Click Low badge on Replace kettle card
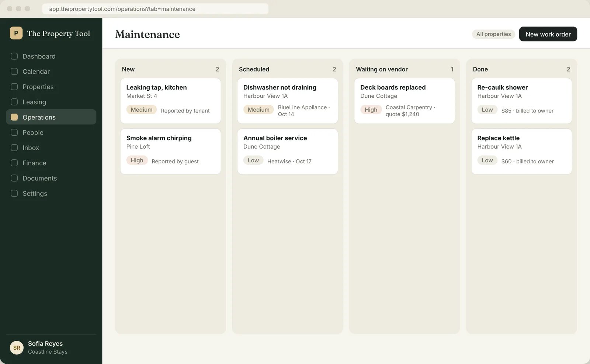The width and height of the screenshot is (590, 364). coord(487,160)
